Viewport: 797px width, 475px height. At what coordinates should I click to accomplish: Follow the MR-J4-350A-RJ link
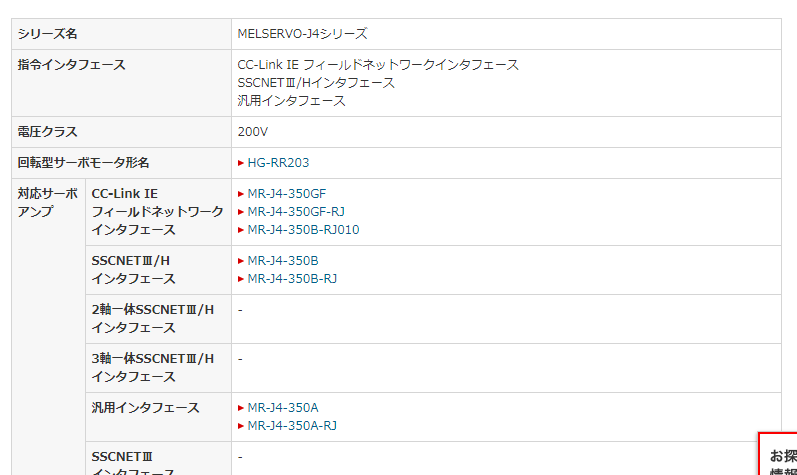292,425
